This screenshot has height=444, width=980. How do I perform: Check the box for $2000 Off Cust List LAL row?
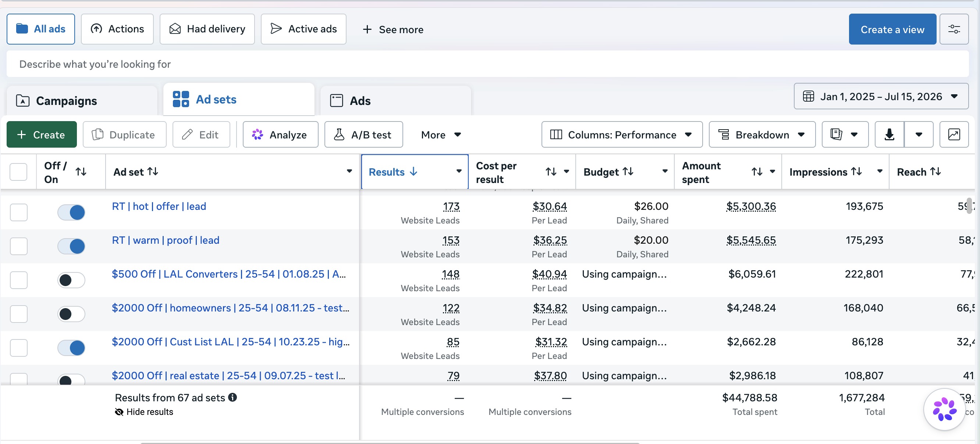pyautogui.click(x=18, y=348)
